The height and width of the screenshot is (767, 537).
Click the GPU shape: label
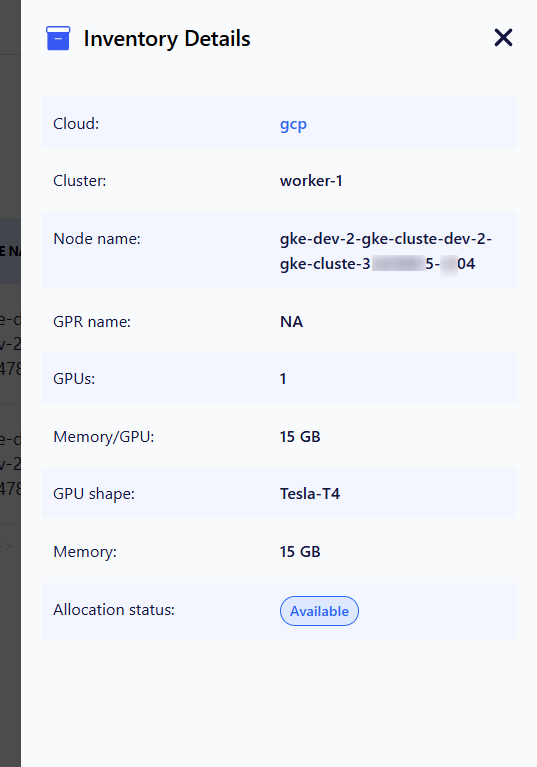tap(94, 494)
